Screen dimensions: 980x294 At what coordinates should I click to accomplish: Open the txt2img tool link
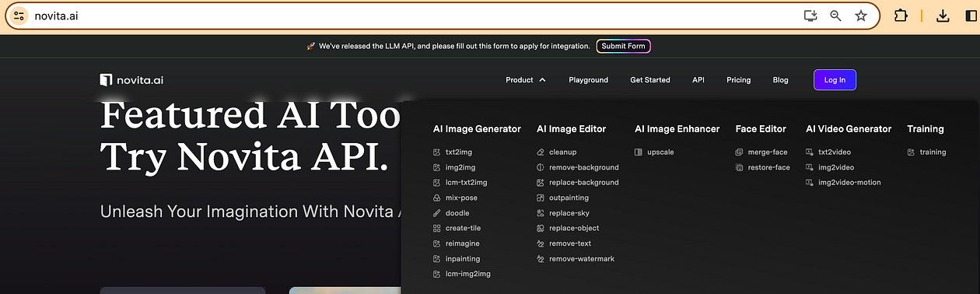pos(458,152)
